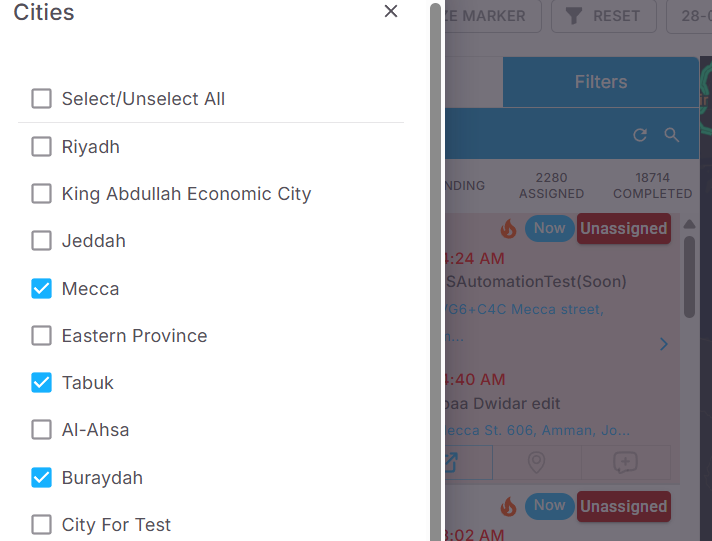Check the Riyadh city checkbox
The width and height of the screenshot is (712, 541).
[x=41, y=147]
